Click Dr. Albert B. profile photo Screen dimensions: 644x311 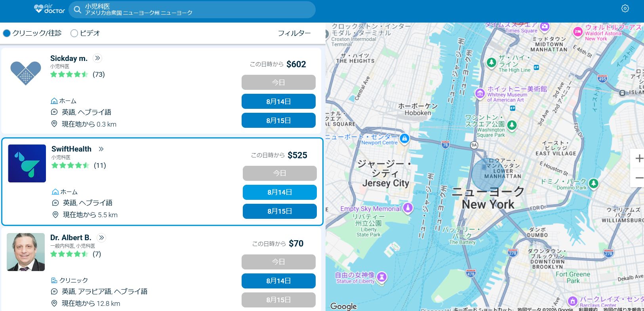26,252
